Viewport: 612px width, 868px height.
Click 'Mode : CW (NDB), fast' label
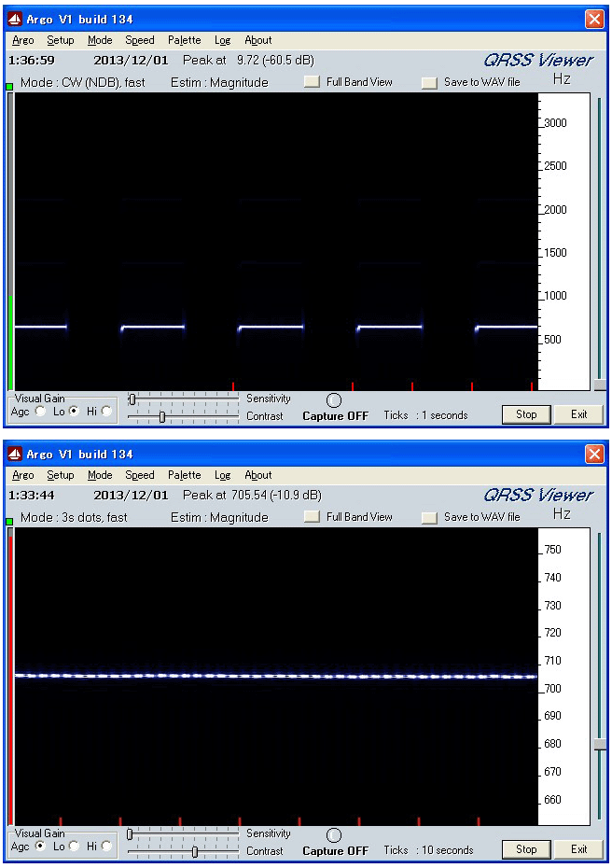83,83
